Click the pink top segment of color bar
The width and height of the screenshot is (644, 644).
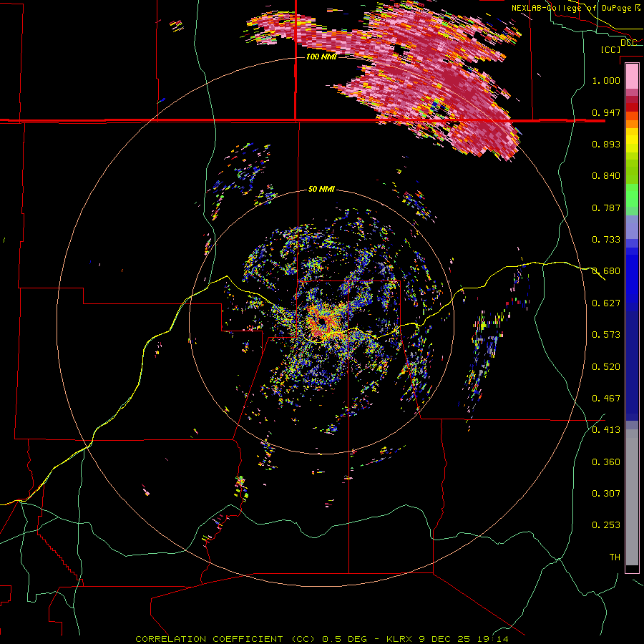tap(632, 77)
